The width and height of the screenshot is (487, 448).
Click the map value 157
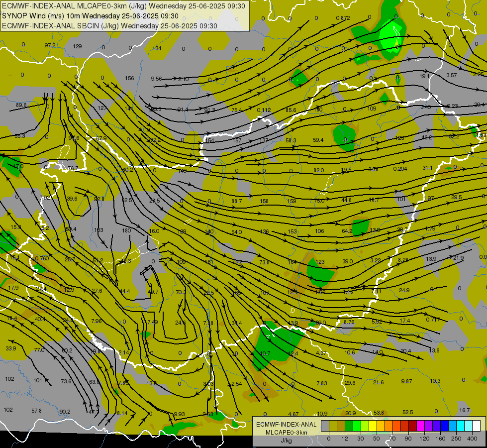pos(237,140)
